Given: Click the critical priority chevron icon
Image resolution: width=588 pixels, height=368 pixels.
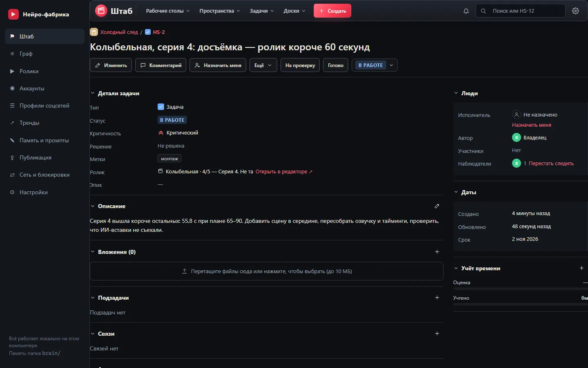Looking at the screenshot, I should click(x=161, y=133).
